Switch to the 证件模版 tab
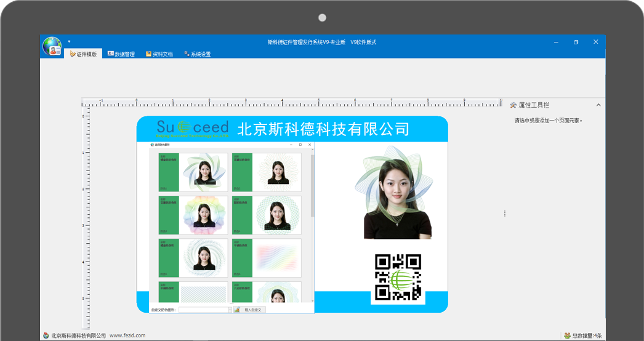Image resolution: width=644 pixels, height=341 pixels. [x=83, y=54]
